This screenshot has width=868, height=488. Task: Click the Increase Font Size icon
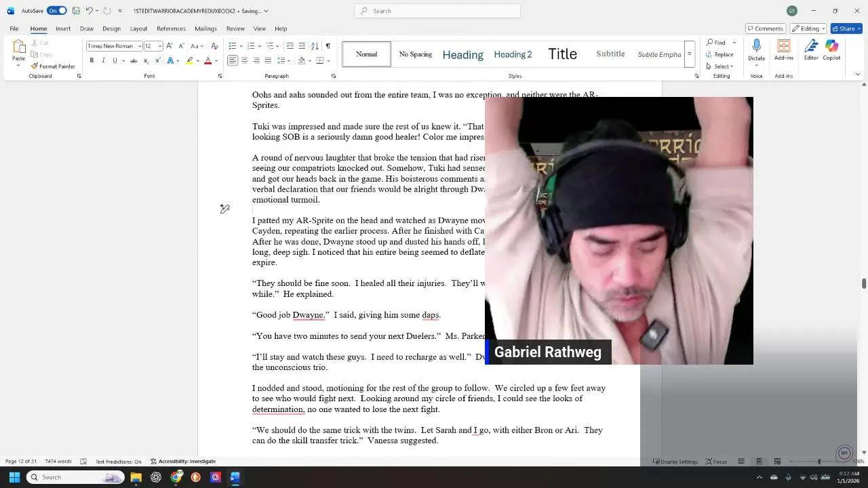[x=170, y=46]
